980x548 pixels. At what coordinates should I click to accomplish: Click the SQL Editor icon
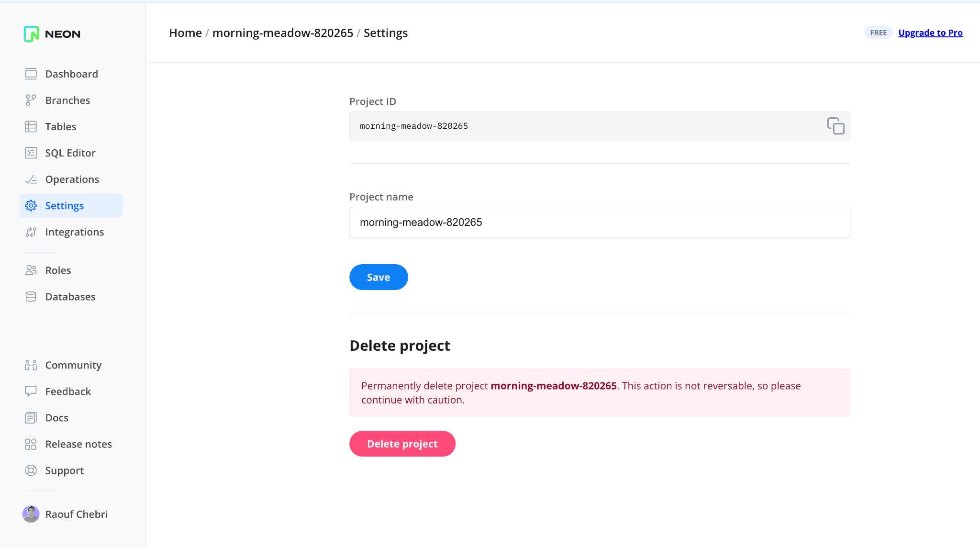click(31, 153)
